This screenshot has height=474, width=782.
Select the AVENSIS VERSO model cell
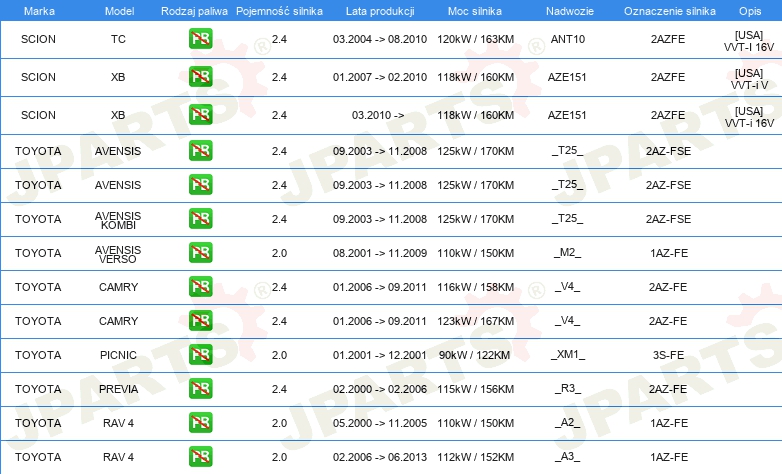click(x=118, y=254)
